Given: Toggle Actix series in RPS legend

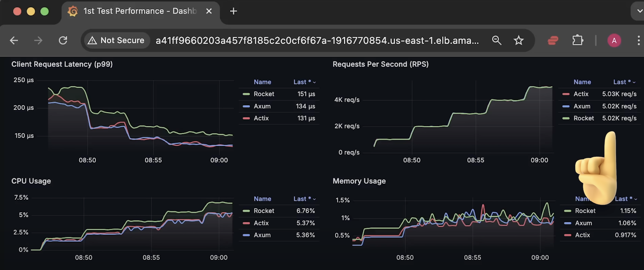Looking at the screenshot, I should (581, 94).
